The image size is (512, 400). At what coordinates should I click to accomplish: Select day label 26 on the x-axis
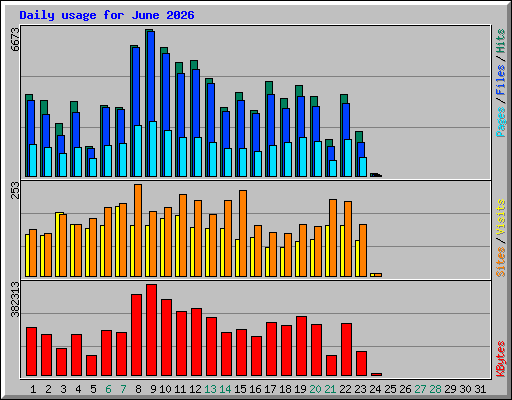[405, 389]
